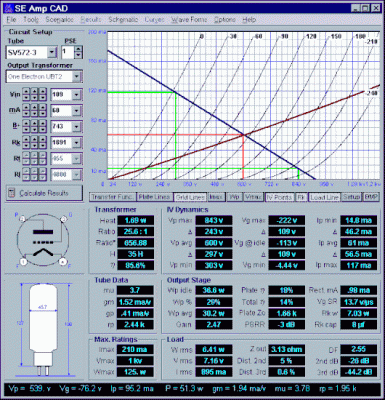Click the tube outline dimension drawing
The image size is (385, 400).
pyautogui.click(x=45, y=330)
